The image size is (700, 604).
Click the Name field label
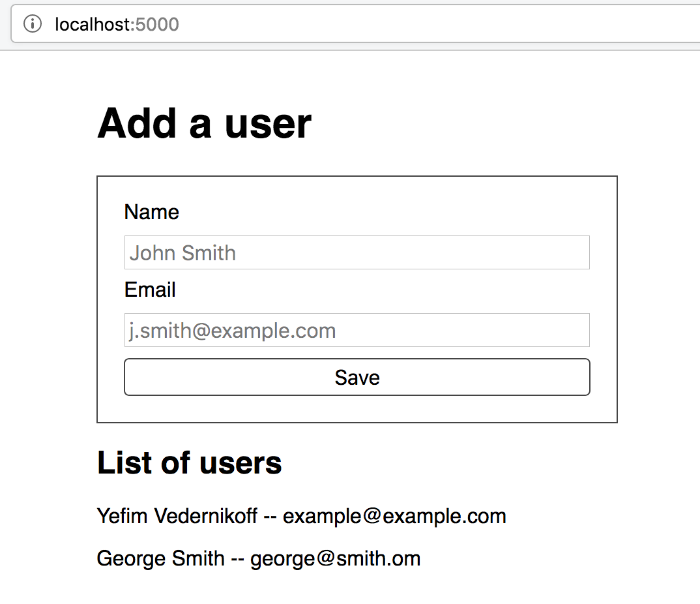tap(151, 212)
